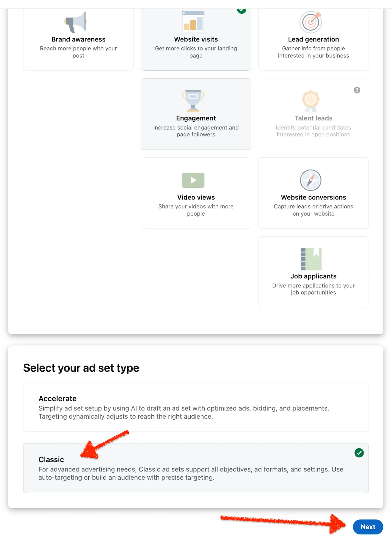Select Brand awareness objective title text
Image resolution: width=392 pixels, height=557 pixels.
(x=78, y=39)
